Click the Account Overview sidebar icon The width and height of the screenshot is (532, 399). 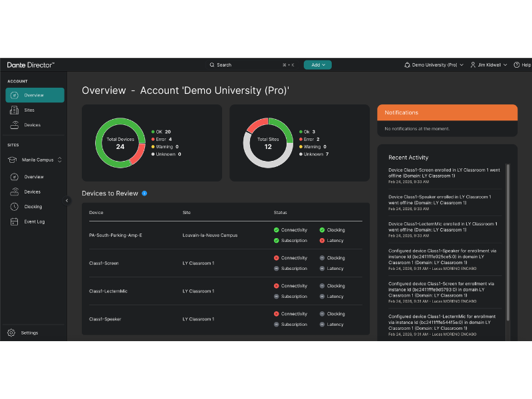coord(15,95)
